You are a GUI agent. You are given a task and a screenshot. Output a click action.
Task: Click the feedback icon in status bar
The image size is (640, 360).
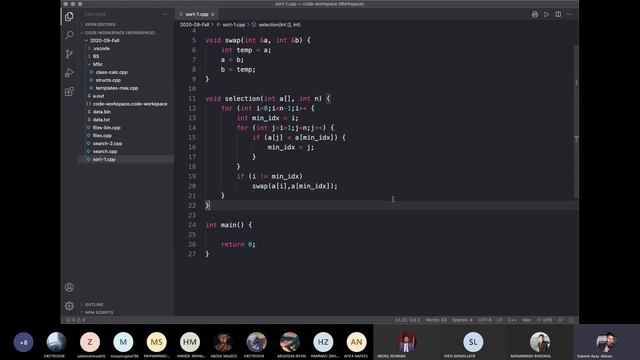tap(561, 320)
